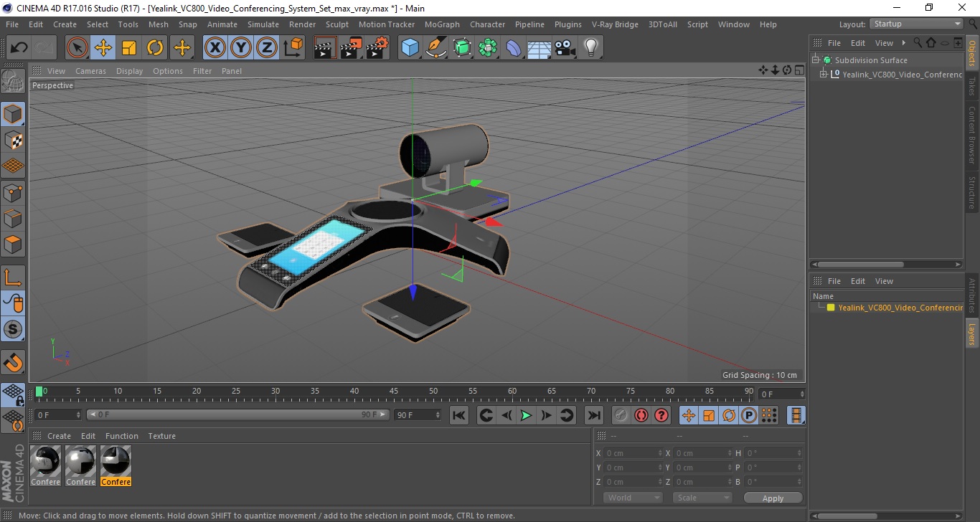Click Render View clapperboard icon
Screen dimensions: 980x522
point(325,48)
